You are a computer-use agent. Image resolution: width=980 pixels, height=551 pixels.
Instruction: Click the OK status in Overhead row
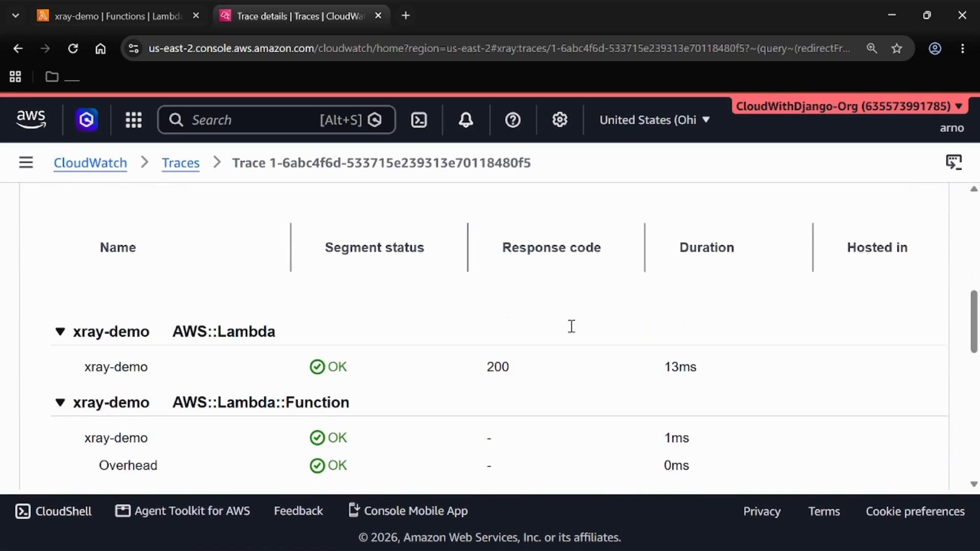[328, 465]
